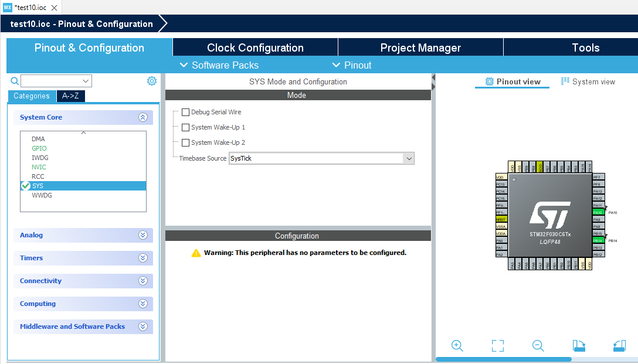Viewport: 638px width, 364px height.
Task: Click the horizontal scrollbar below the pinout
Action: pyautogui.click(x=504, y=358)
